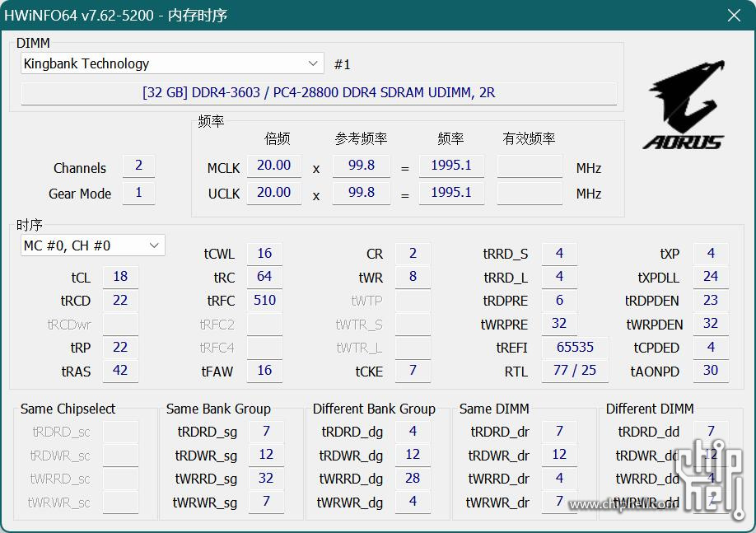Click the "Same Chipselect" section heading
Viewport: 756px width, 533px height.
tap(68, 409)
